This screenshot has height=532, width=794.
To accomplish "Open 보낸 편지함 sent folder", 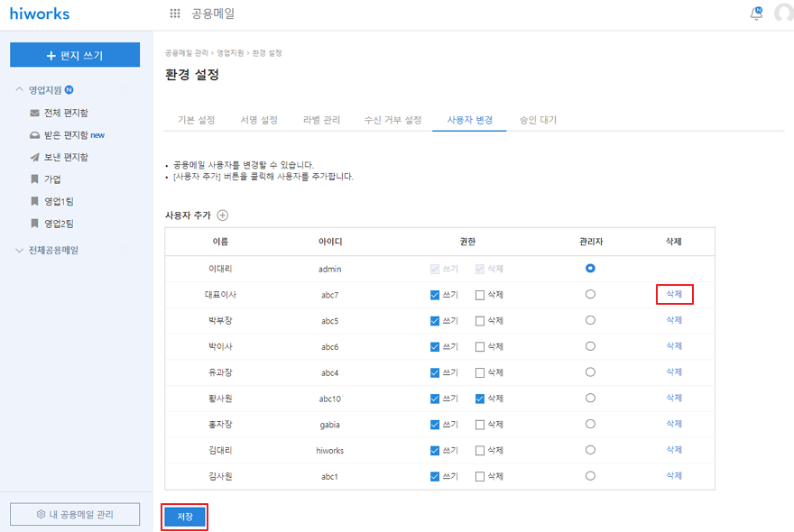I will pyautogui.click(x=34, y=157).
